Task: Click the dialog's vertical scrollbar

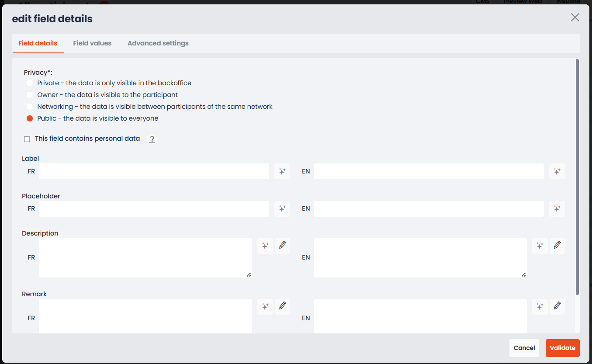Action: pos(578,177)
